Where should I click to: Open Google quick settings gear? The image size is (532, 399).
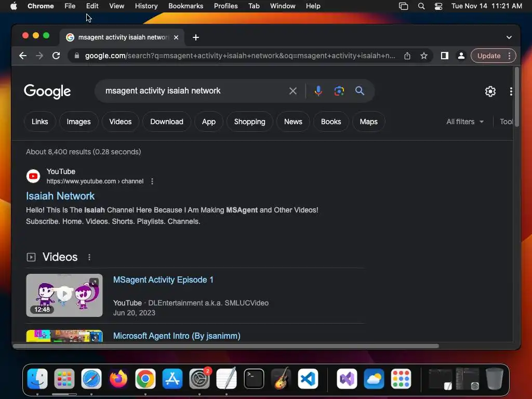point(490,91)
